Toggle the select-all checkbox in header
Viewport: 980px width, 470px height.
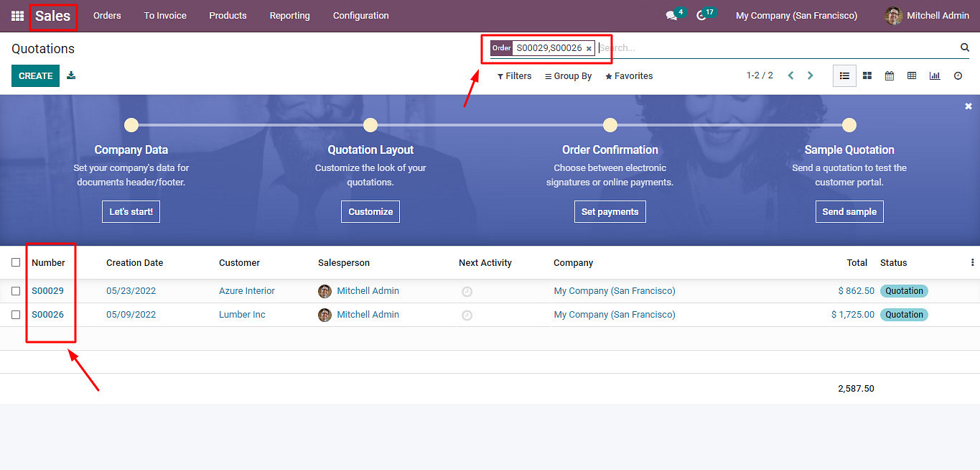16,262
